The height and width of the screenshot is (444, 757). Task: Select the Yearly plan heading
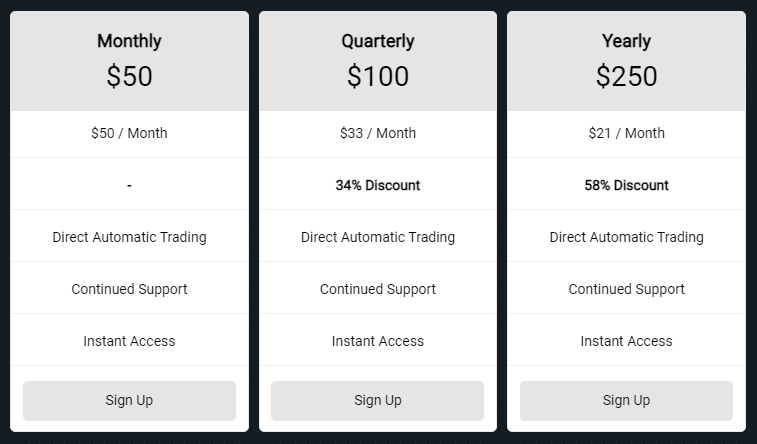[626, 41]
